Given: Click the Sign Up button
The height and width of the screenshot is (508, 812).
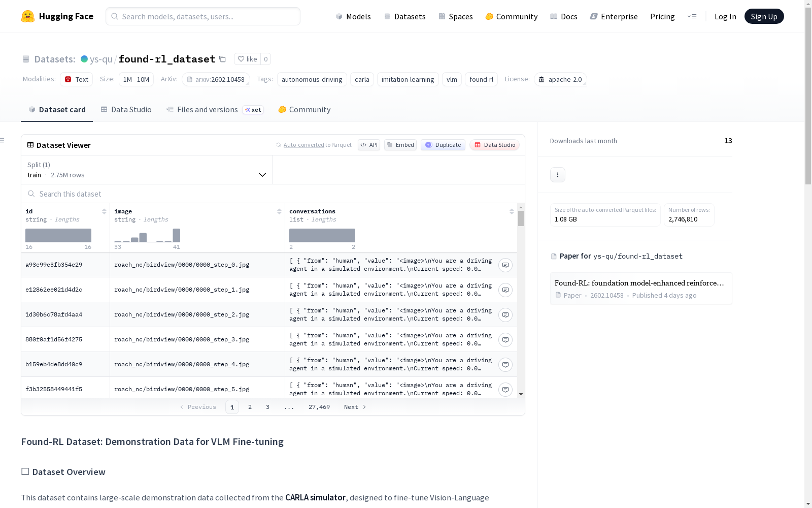Looking at the screenshot, I should coord(764,16).
